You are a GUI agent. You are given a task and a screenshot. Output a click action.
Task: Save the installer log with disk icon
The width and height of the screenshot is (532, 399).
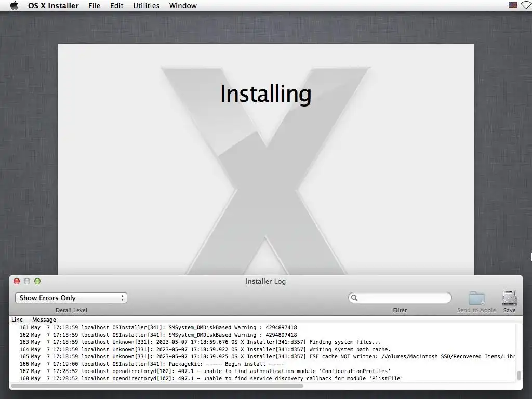point(509,298)
